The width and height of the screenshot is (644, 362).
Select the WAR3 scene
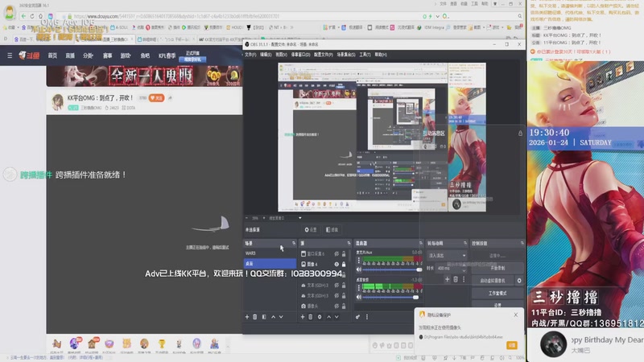click(270, 253)
